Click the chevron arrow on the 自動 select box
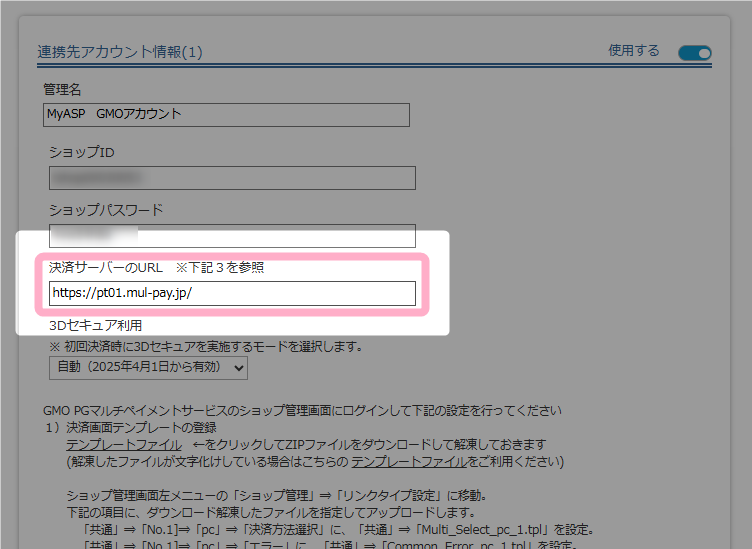The image size is (752, 549). click(238, 368)
